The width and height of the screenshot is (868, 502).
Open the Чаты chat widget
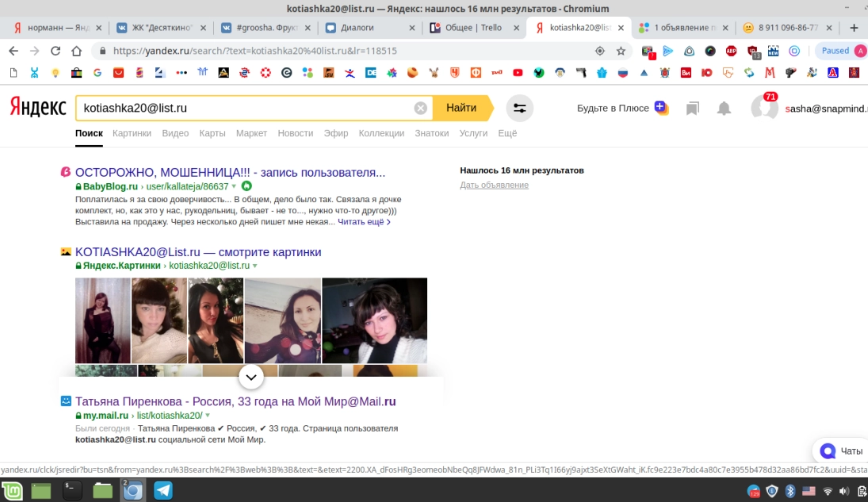pyautogui.click(x=841, y=450)
